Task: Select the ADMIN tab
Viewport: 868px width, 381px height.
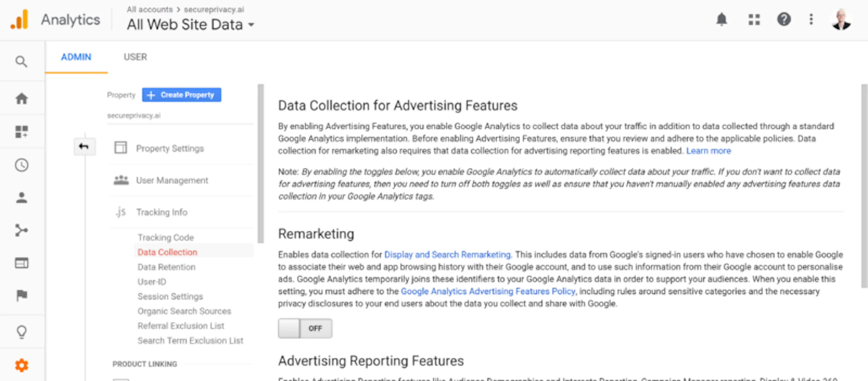Action: click(76, 57)
